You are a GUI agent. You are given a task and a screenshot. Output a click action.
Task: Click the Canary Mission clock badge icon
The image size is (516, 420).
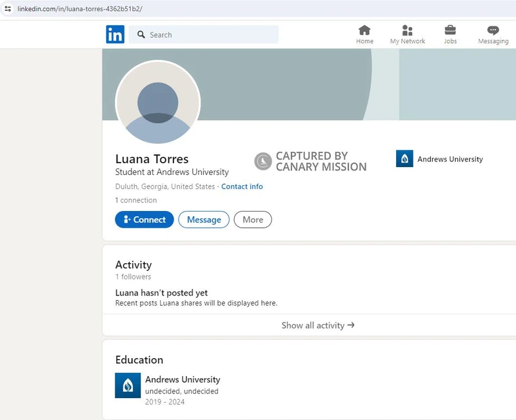[x=261, y=159]
